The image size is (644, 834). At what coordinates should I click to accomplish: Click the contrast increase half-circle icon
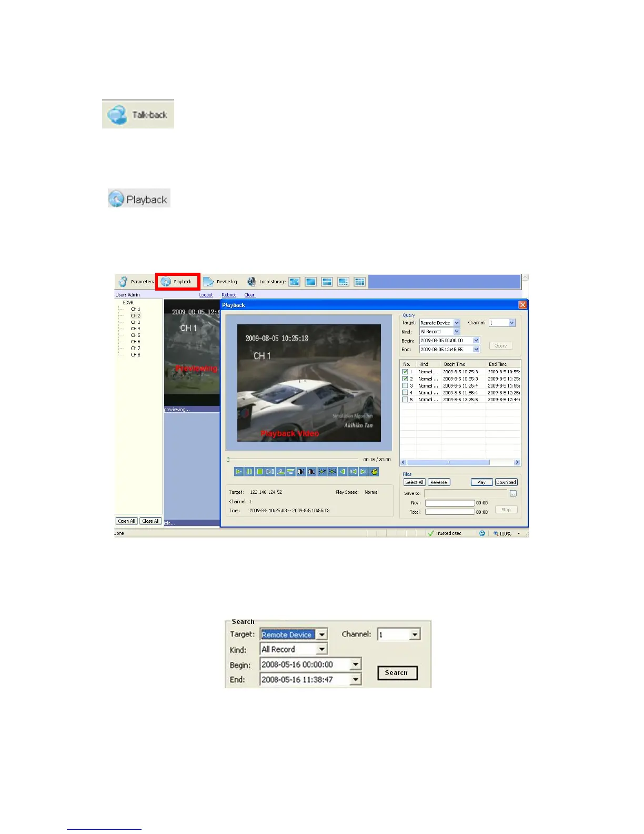point(301,472)
